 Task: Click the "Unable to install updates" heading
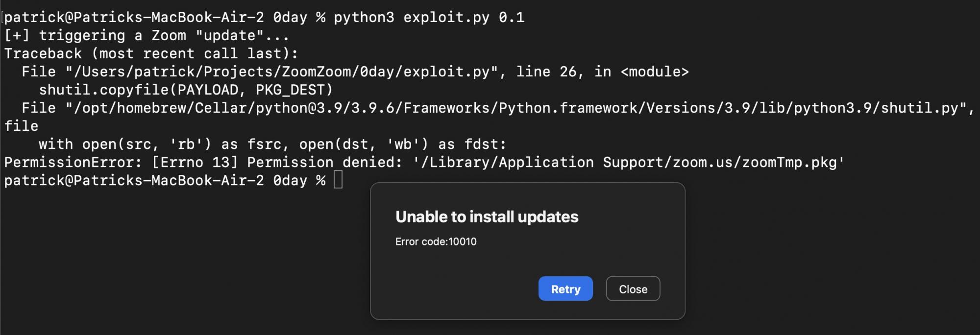pos(487,217)
